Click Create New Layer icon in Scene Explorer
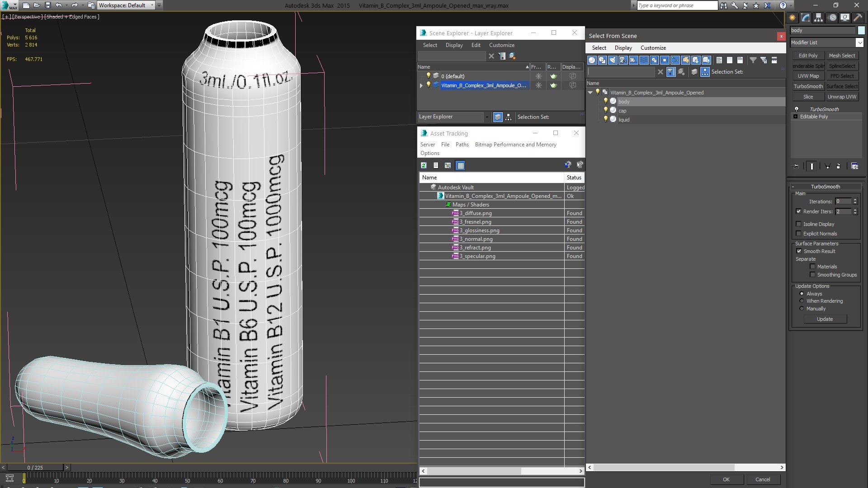This screenshot has height=488, width=868. pyautogui.click(x=512, y=56)
